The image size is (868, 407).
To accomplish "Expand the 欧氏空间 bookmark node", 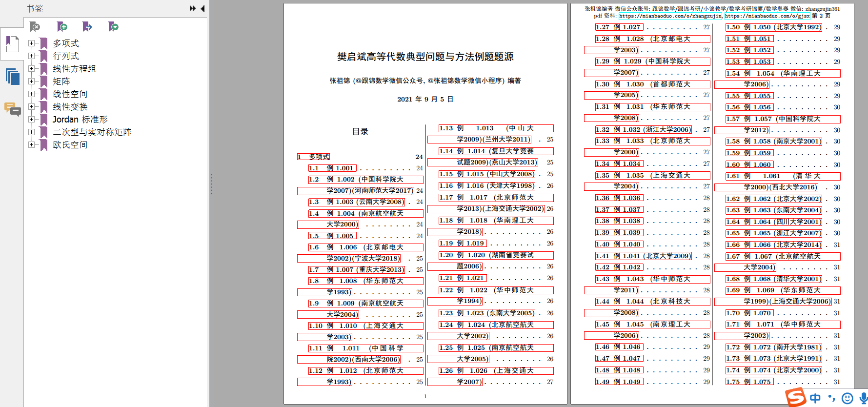I will (x=31, y=144).
